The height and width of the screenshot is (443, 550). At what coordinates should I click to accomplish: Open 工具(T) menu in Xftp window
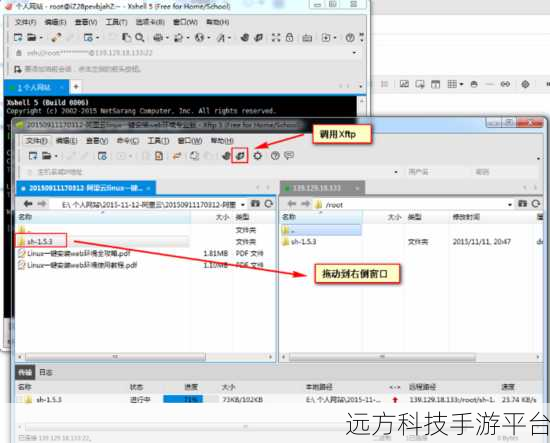tap(158, 141)
